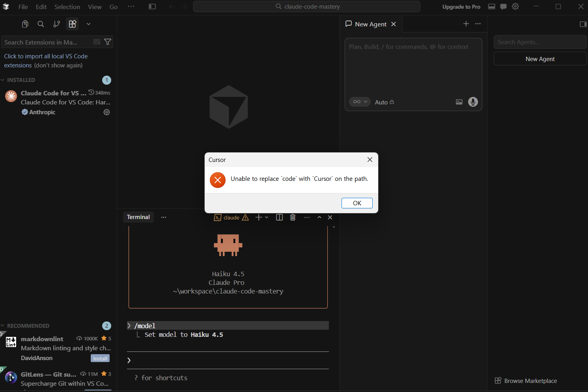Click the Cursor logo icon in title bar
Screen dimensions: 588x392
(x=6, y=7)
